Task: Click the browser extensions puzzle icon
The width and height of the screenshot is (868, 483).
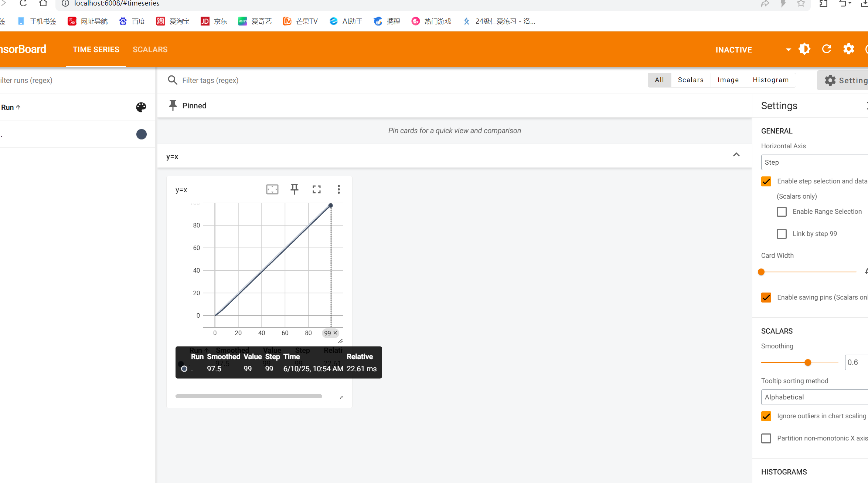Action: pos(824,3)
